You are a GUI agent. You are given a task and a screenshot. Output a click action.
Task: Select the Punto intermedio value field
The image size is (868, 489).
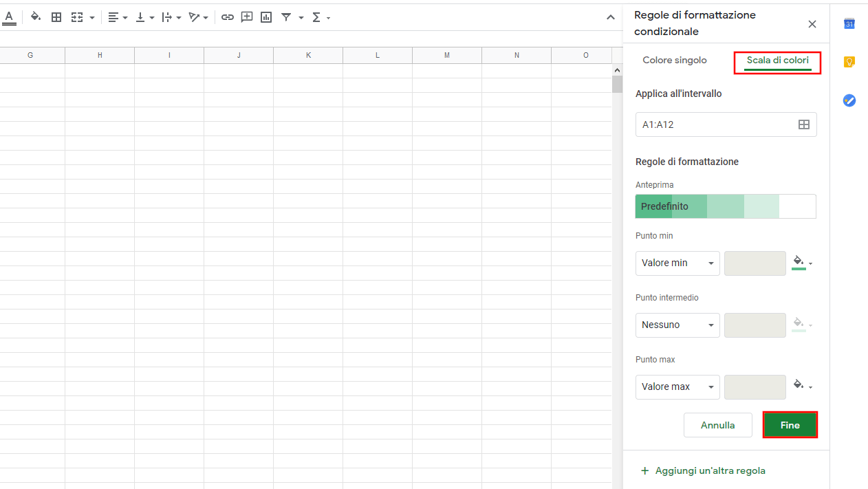tap(755, 325)
